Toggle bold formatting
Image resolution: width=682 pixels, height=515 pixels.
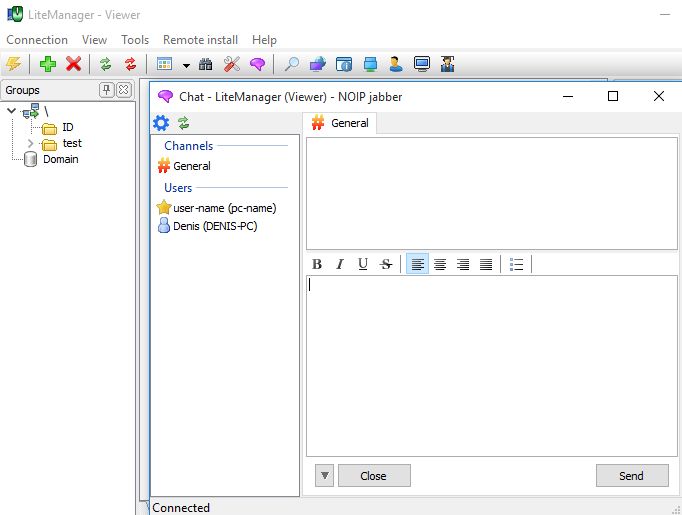[317, 264]
